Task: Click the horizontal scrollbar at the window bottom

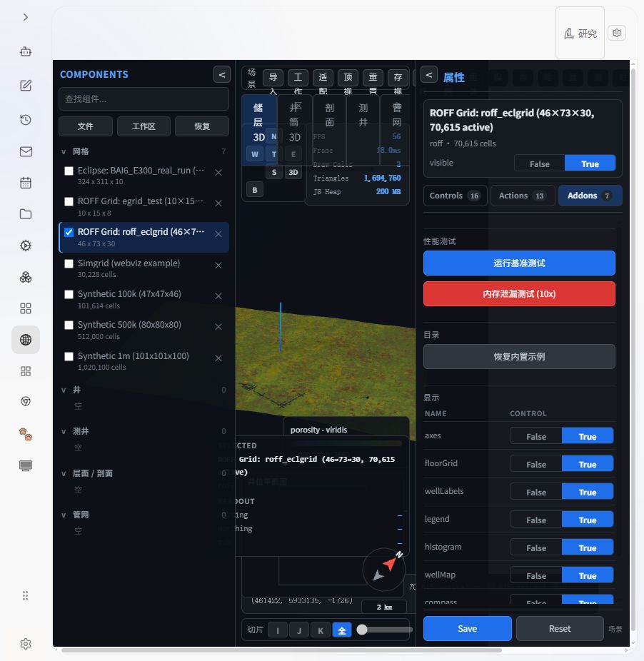Action: [x=281, y=650]
